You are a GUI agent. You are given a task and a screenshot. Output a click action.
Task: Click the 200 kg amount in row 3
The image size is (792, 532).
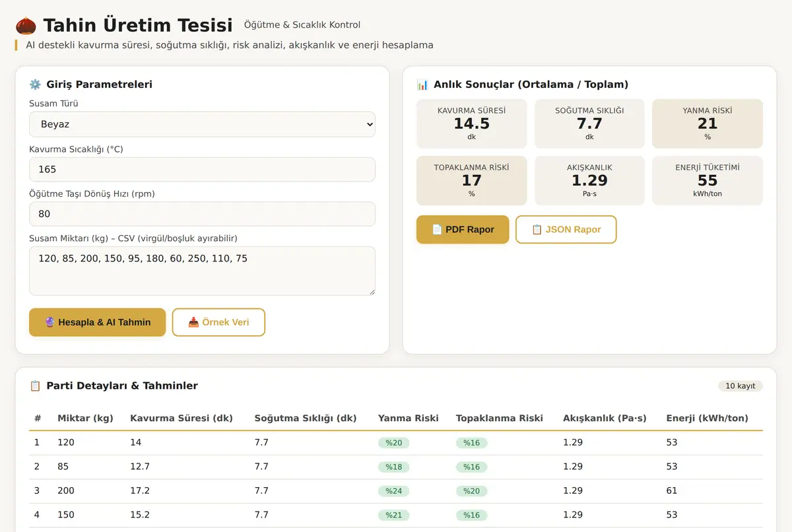[66, 490]
